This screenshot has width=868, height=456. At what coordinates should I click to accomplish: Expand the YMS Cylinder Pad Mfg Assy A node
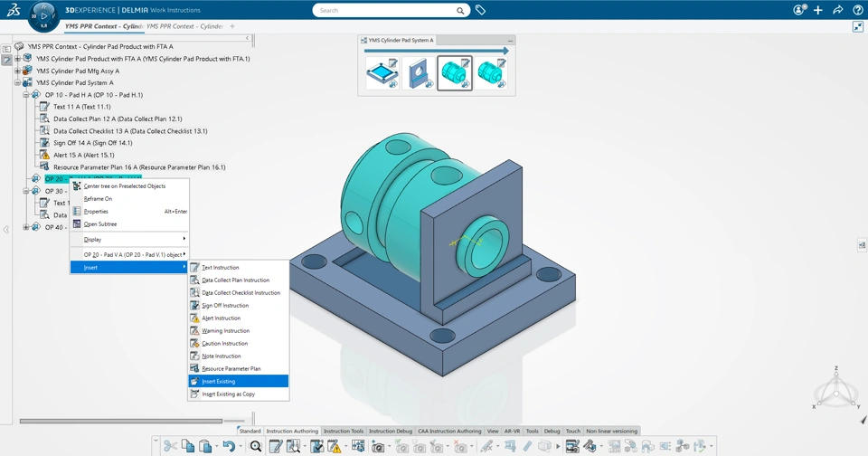click(x=17, y=71)
